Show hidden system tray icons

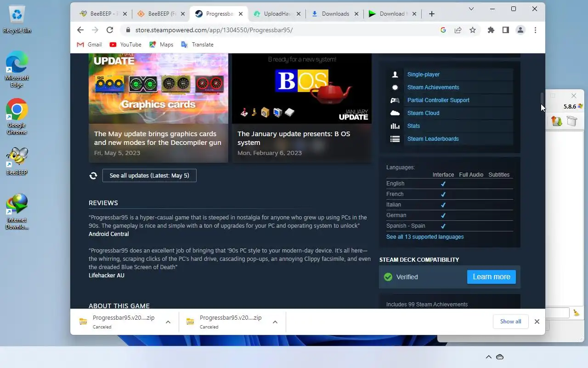coord(488,357)
